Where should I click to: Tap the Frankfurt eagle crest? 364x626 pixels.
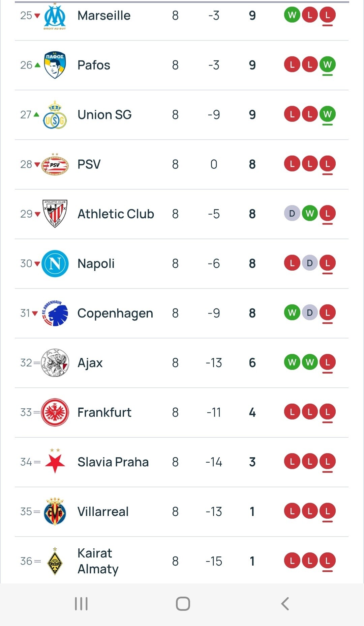click(x=55, y=412)
